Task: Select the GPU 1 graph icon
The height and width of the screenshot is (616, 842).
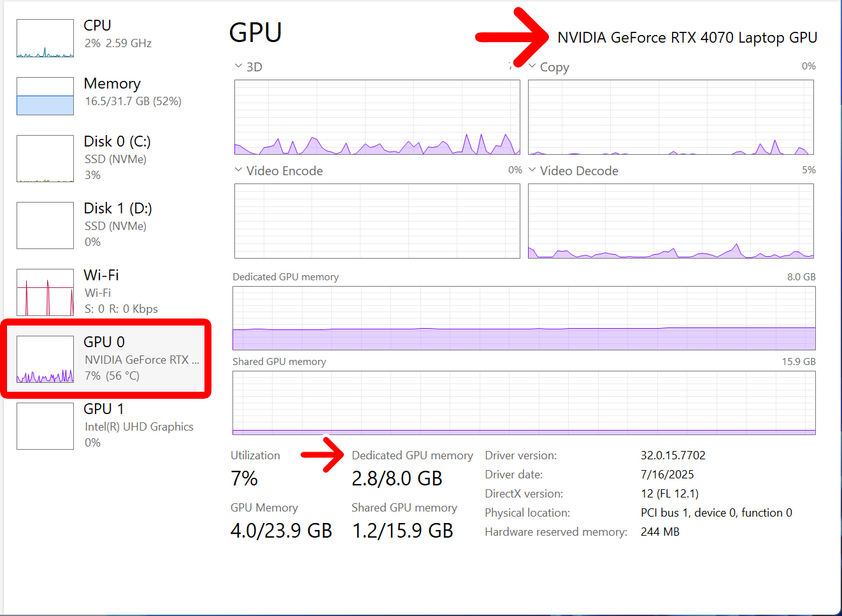Action: 45,426
